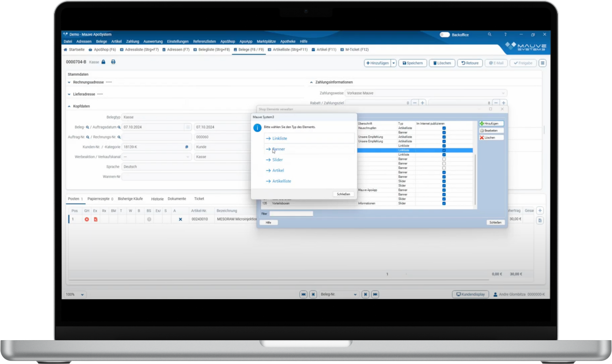Viewport: 612px width, 364px height.
Task: Open the Zahlungsweise dropdown
Action: pos(426,93)
